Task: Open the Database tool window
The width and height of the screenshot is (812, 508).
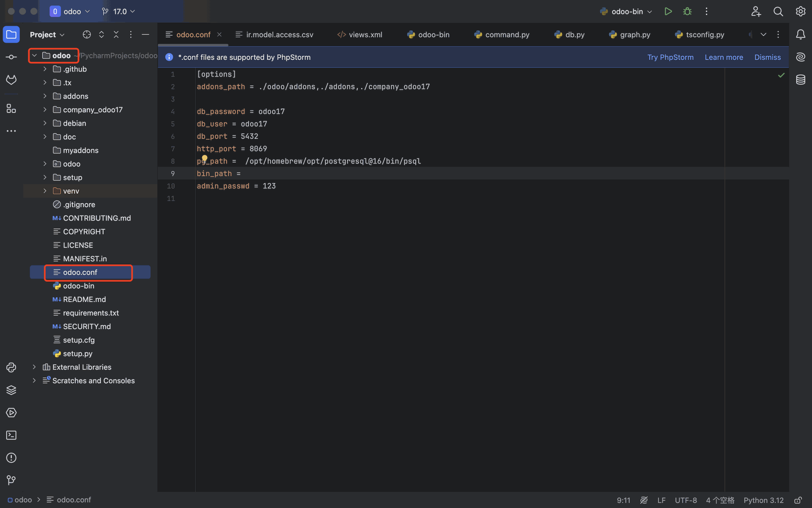Action: tap(801, 80)
